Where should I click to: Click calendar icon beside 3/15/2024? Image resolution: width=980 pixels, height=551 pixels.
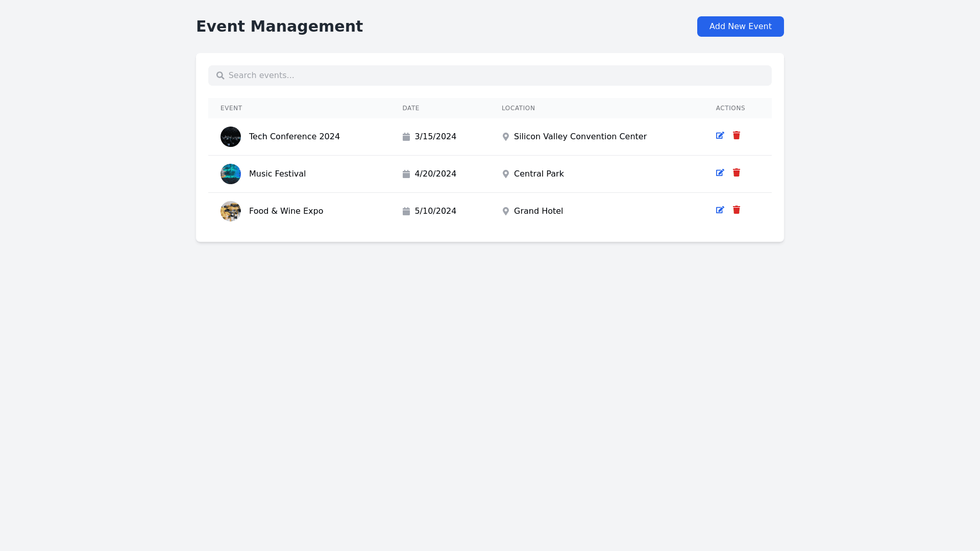click(406, 137)
